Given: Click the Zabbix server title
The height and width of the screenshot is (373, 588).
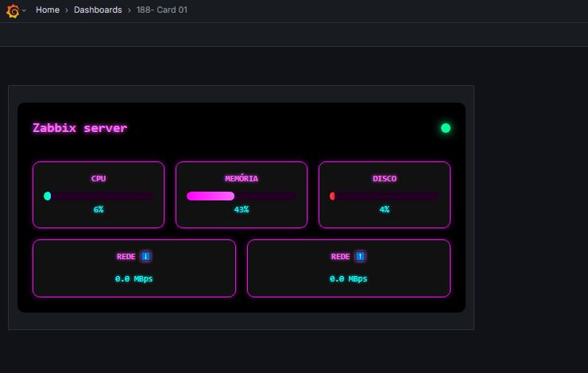Looking at the screenshot, I should pyautogui.click(x=80, y=128).
